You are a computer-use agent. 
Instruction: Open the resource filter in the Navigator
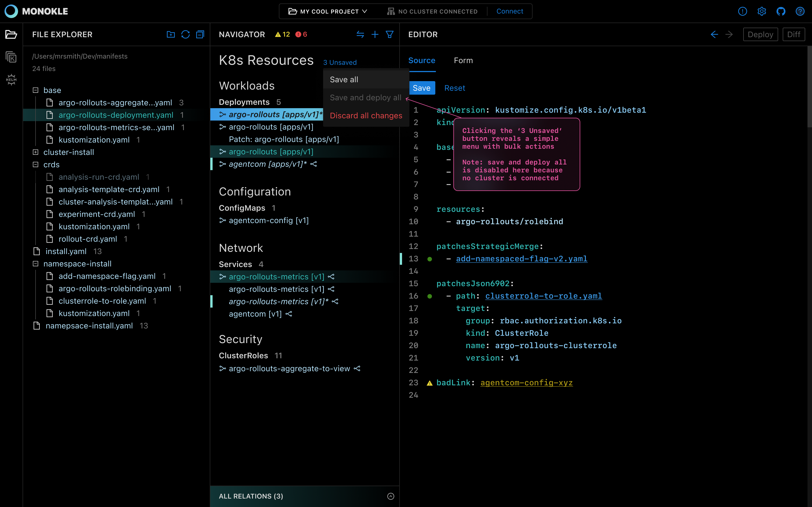coord(390,34)
